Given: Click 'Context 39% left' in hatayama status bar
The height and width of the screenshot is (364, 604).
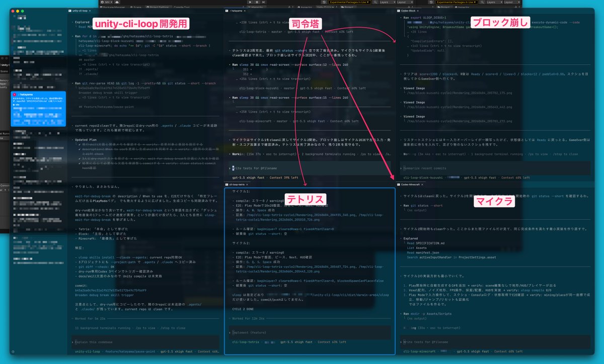Looking at the screenshot, I should coord(285,177).
